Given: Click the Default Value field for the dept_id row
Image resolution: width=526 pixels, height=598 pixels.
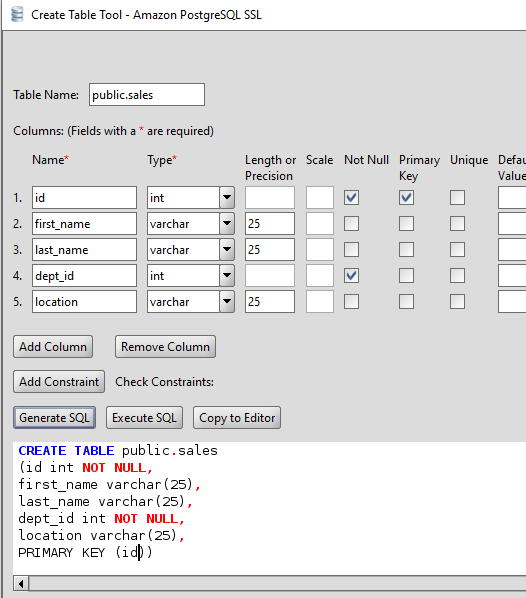Looking at the screenshot, I should (512, 275).
